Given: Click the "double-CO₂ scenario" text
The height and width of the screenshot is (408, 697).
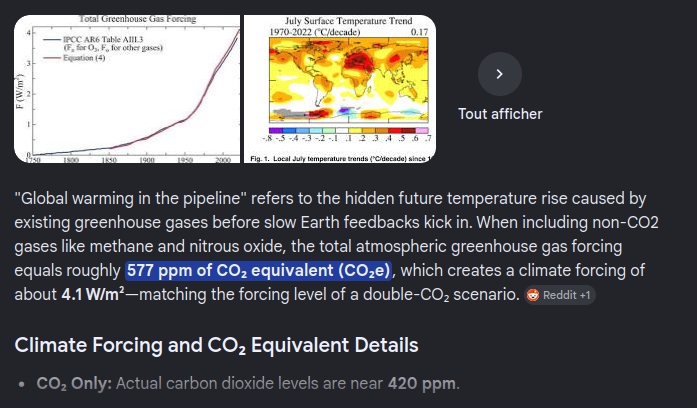Looking at the screenshot, I should click(x=441, y=295).
